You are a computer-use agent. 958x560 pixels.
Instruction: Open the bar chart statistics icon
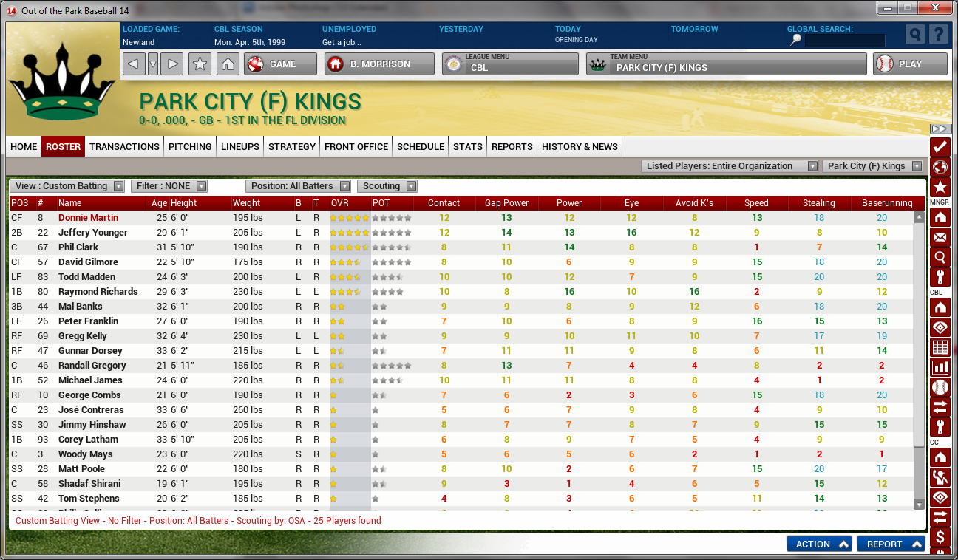pyautogui.click(x=940, y=367)
